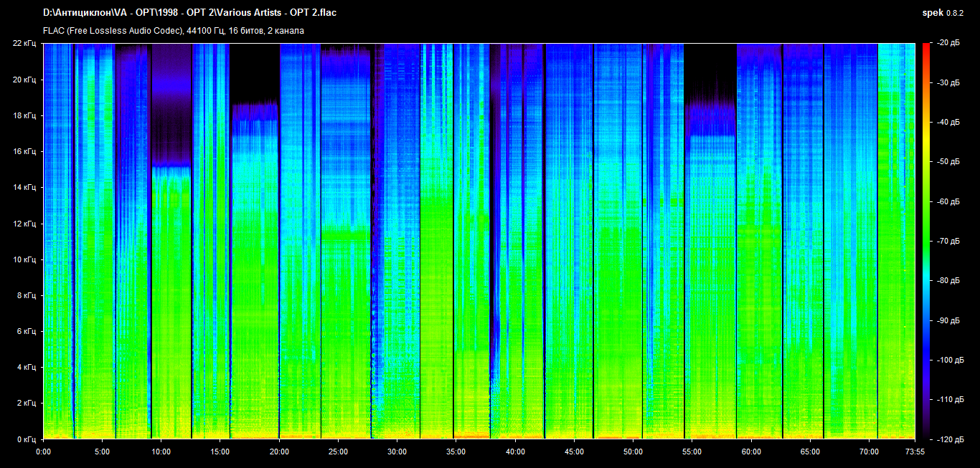Viewport: 980px width, 468px height.
Task: Click the 14 кГц frequency label
Action: coord(25,187)
